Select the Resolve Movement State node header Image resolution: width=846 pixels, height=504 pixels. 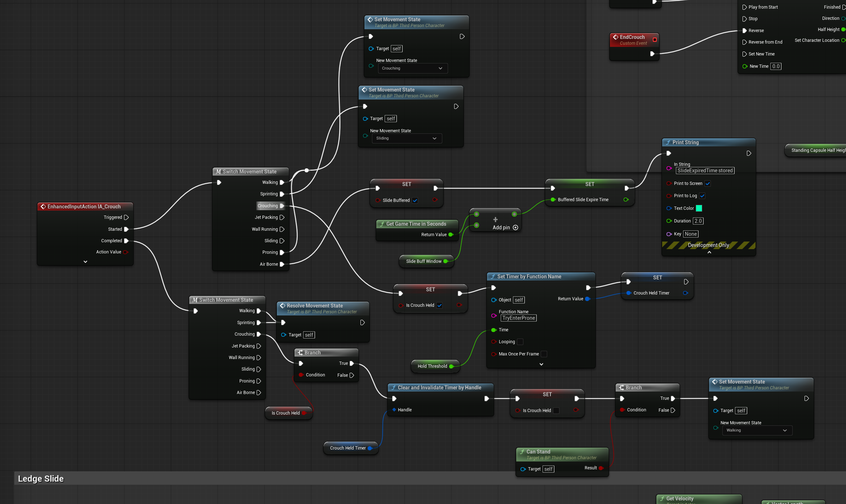coord(315,306)
